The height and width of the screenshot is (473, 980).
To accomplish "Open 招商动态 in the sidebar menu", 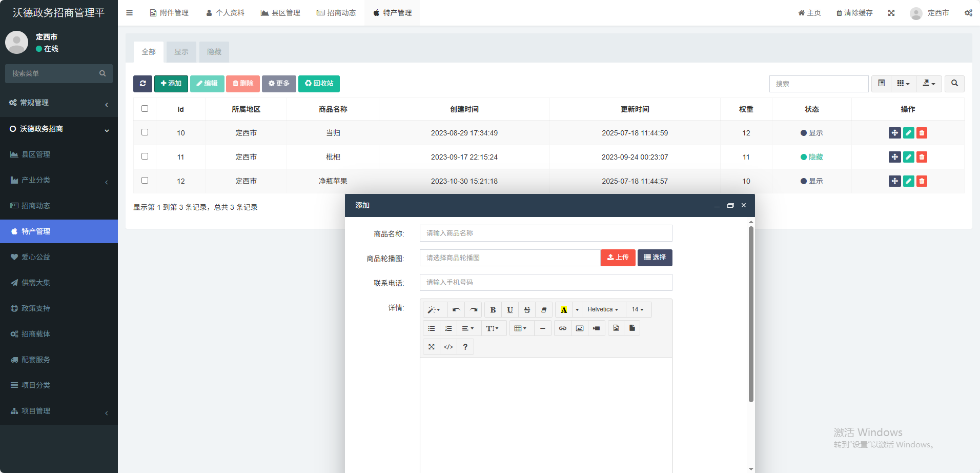I will (36, 206).
